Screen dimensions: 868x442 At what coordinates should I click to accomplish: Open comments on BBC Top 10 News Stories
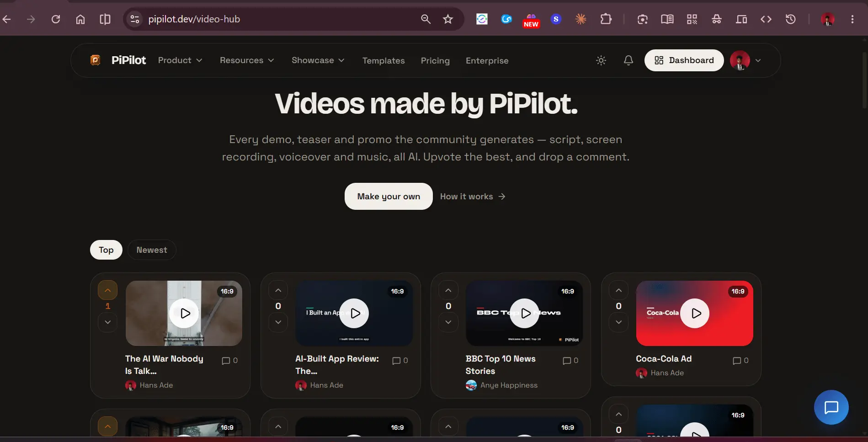pos(570,361)
